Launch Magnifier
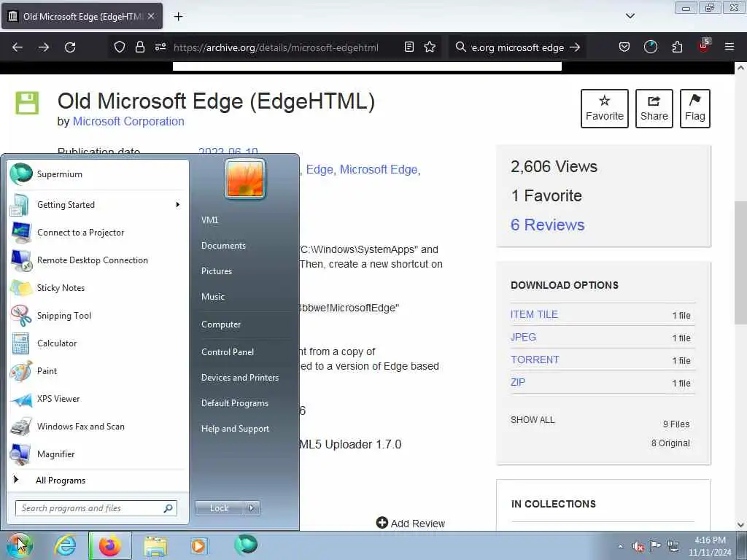 98,454
